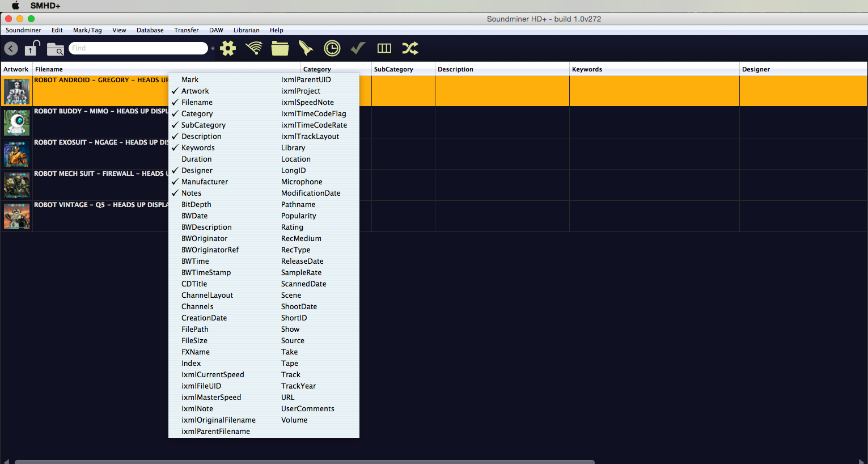The width and height of the screenshot is (868, 464).
Task: Open the Apple menu
Action: pyautogui.click(x=15, y=6)
